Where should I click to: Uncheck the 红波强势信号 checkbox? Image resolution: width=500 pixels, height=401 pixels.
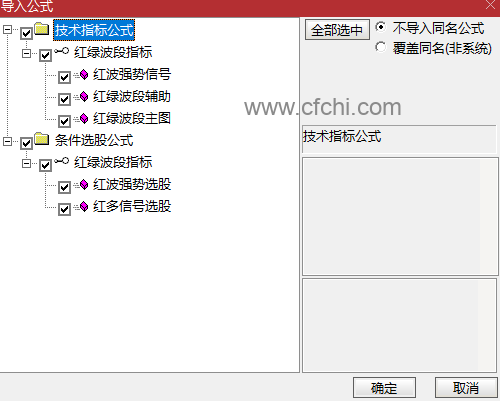click(64, 77)
